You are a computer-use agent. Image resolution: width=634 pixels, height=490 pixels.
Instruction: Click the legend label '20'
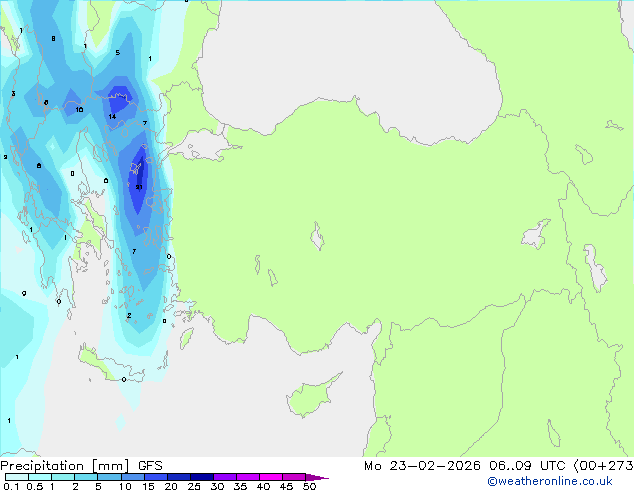click(171, 486)
